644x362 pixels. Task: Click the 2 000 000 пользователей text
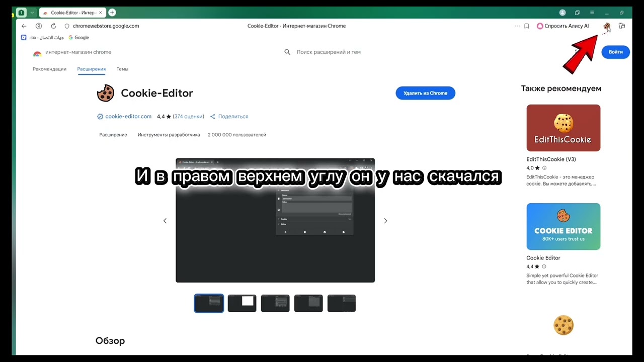pos(237,135)
